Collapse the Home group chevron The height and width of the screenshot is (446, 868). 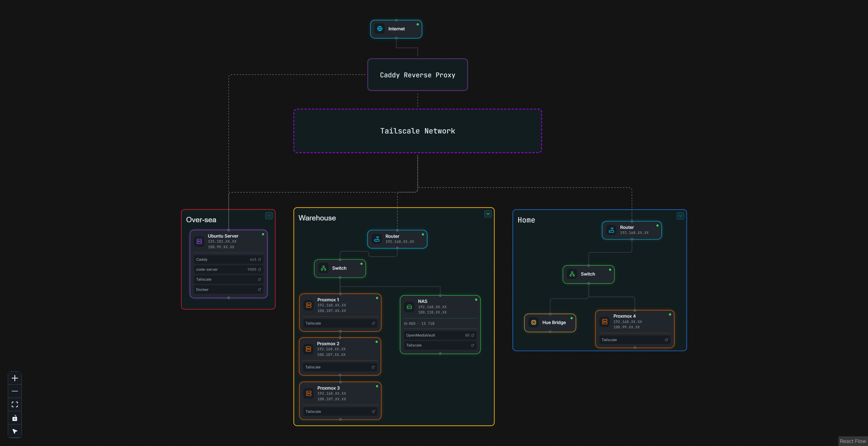tap(680, 216)
